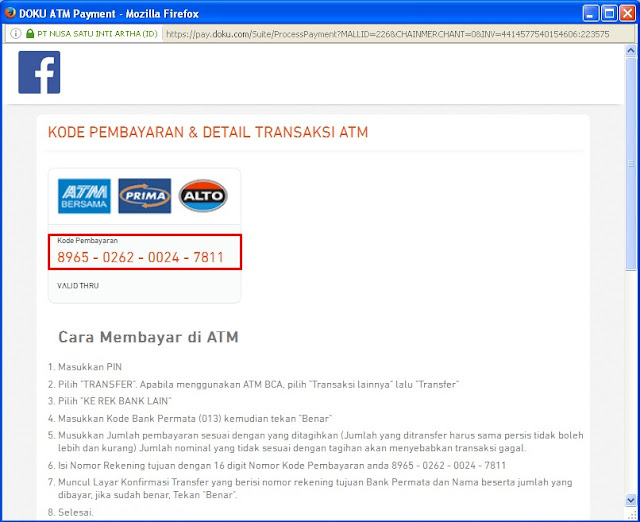This screenshot has width=640, height=522.
Task: Click step 8 Selesai
Action: click(x=71, y=512)
